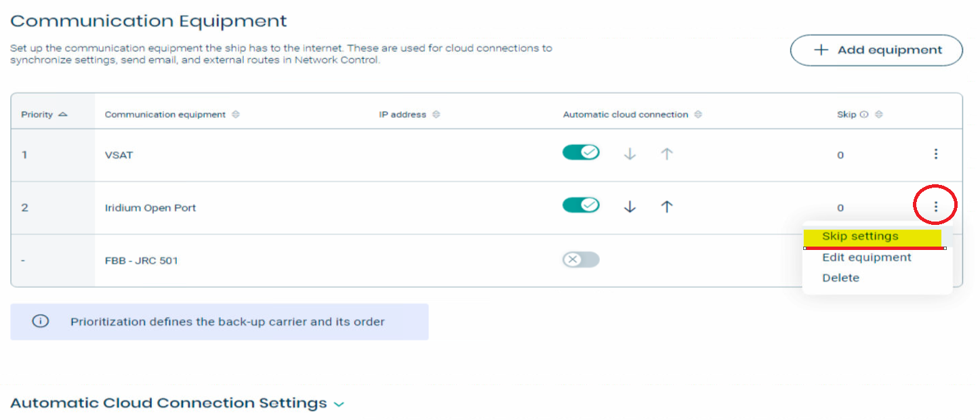Viewport: 980px width, 420px height.
Task: Sort by IP address column
Action: [436, 114]
